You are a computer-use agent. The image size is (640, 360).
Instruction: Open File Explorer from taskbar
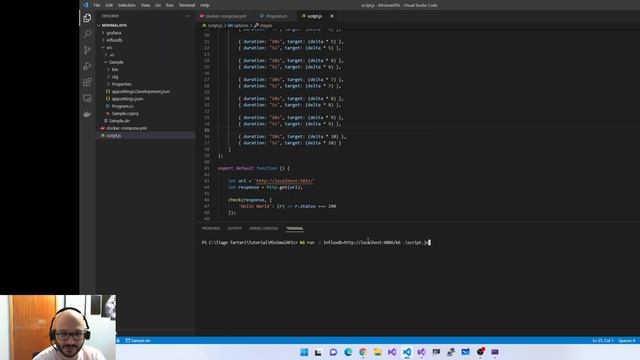(377, 352)
